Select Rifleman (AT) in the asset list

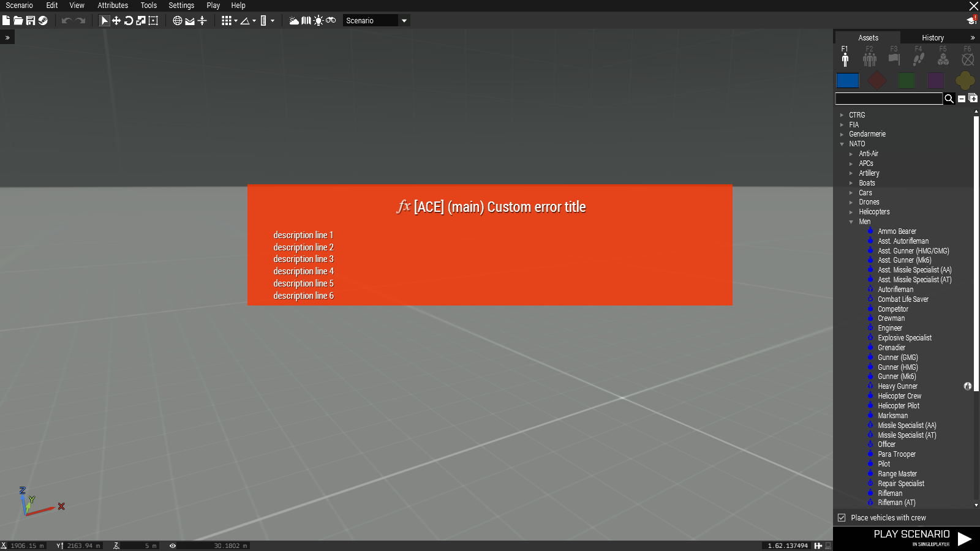(x=897, y=503)
